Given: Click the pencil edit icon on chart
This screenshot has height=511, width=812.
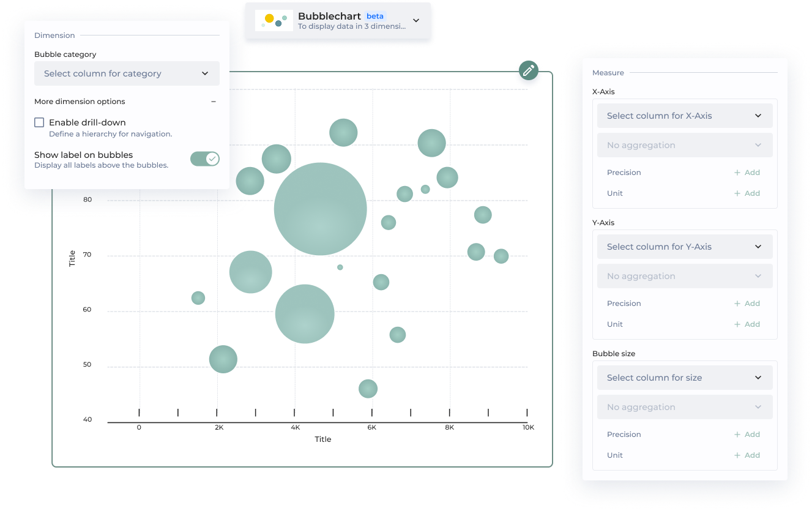Looking at the screenshot, I should point(529,70).
